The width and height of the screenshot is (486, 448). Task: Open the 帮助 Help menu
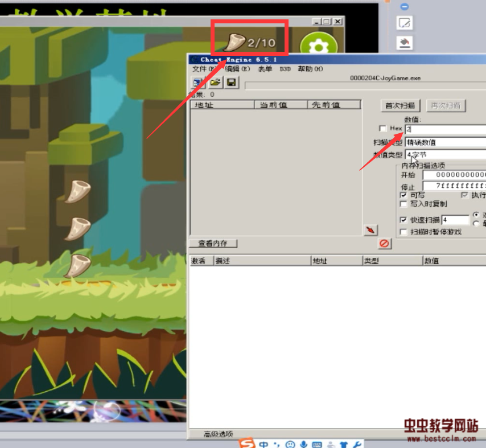click(310, 69)
